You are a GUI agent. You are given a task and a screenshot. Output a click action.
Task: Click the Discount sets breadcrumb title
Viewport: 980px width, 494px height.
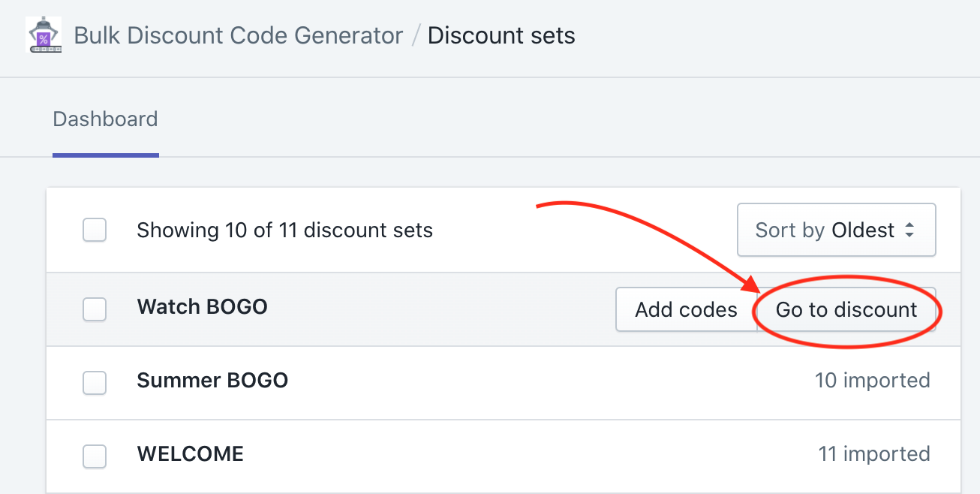point(501,35)
